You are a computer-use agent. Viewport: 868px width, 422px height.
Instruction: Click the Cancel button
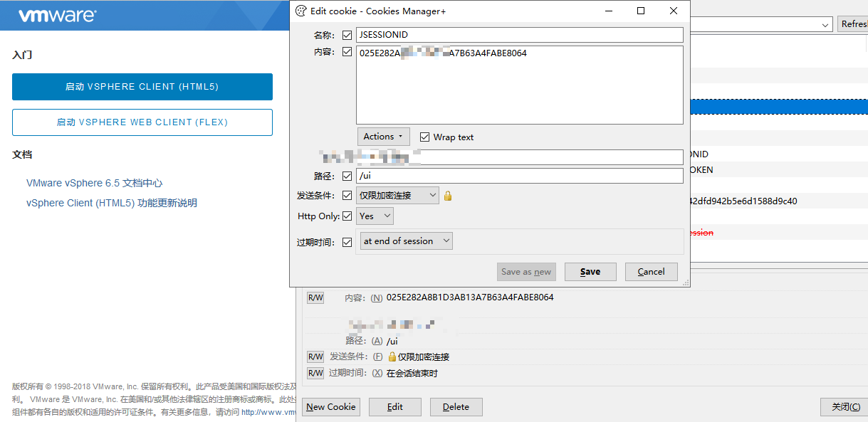coord(652,272)
